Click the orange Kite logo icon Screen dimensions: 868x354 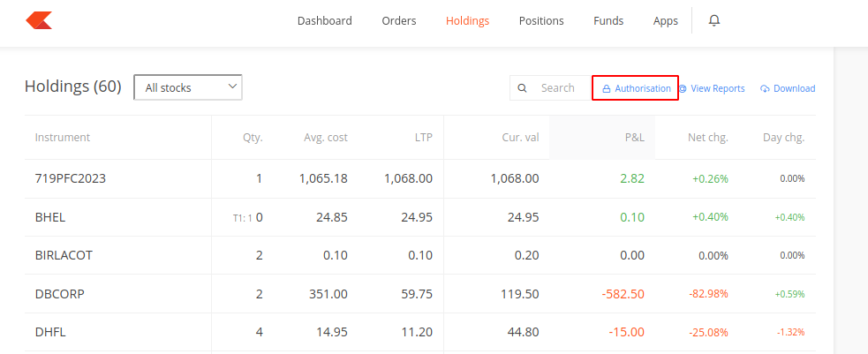39,21
